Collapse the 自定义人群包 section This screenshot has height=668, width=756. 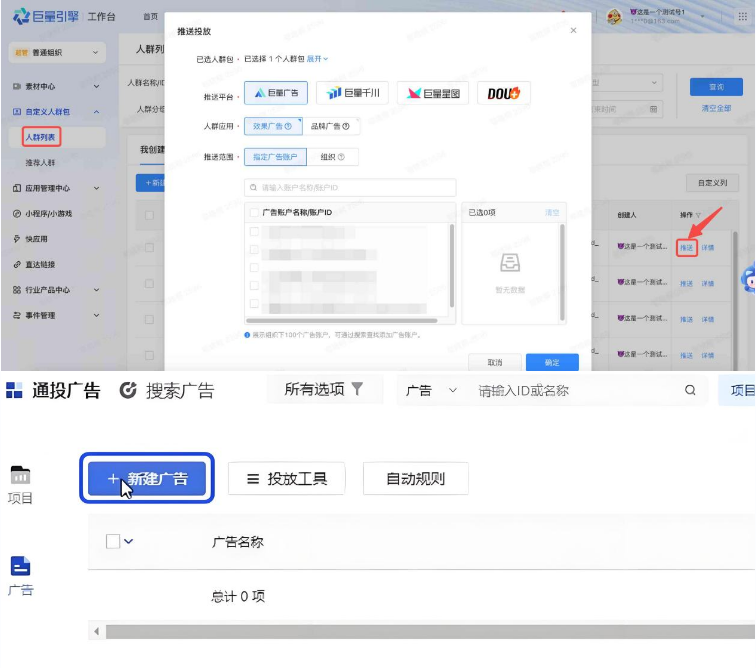click(96, 112)
